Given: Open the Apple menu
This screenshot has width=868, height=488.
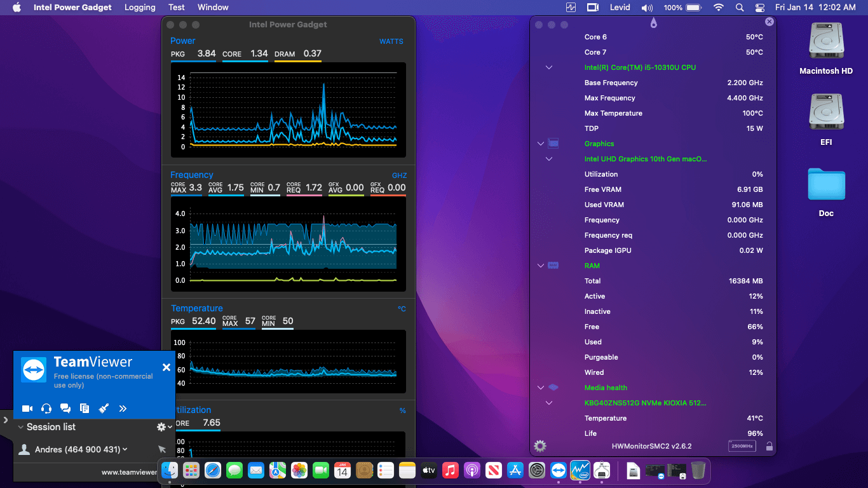Looking at the screenshot, I should 17,8.
